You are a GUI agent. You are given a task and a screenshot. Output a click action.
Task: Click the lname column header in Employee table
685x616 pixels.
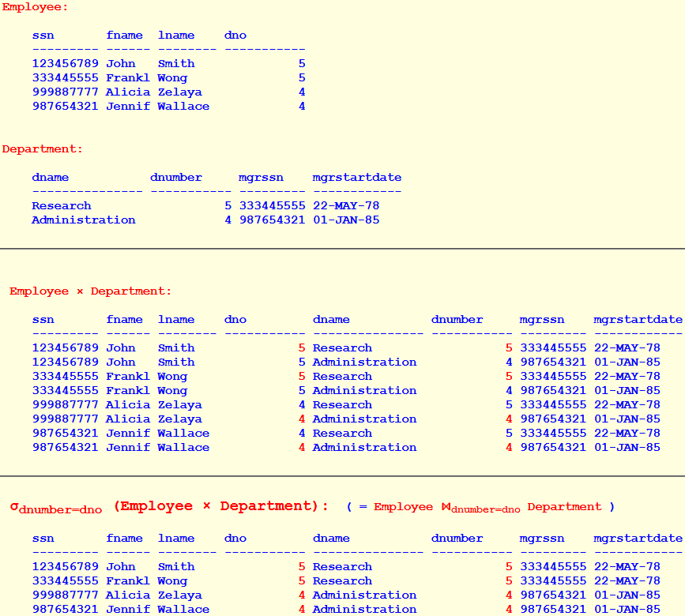coord(175,35)
